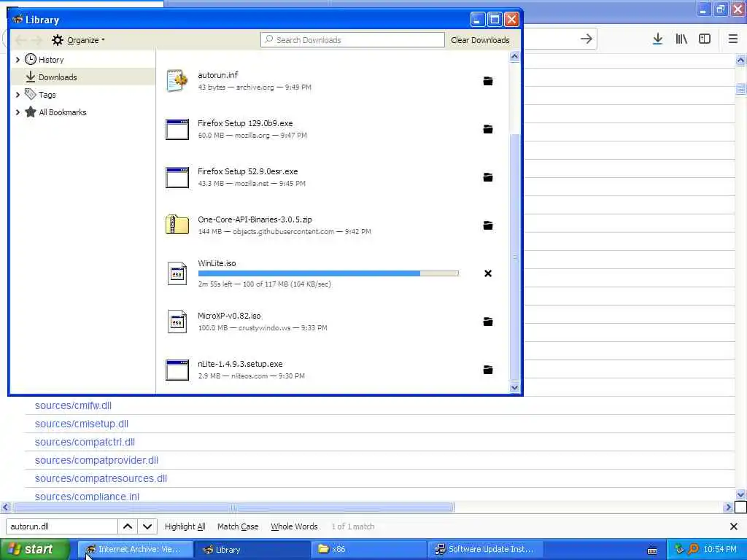Cancel the WinLite.iso download
747x560 pixels.
coord(488,273)
